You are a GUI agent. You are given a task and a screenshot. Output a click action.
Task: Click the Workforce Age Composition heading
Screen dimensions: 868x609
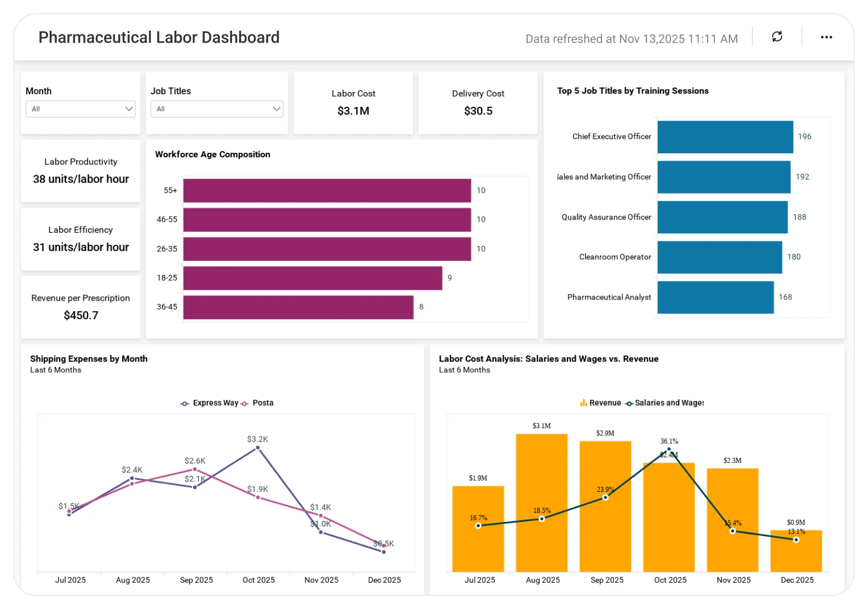point(212,154)
